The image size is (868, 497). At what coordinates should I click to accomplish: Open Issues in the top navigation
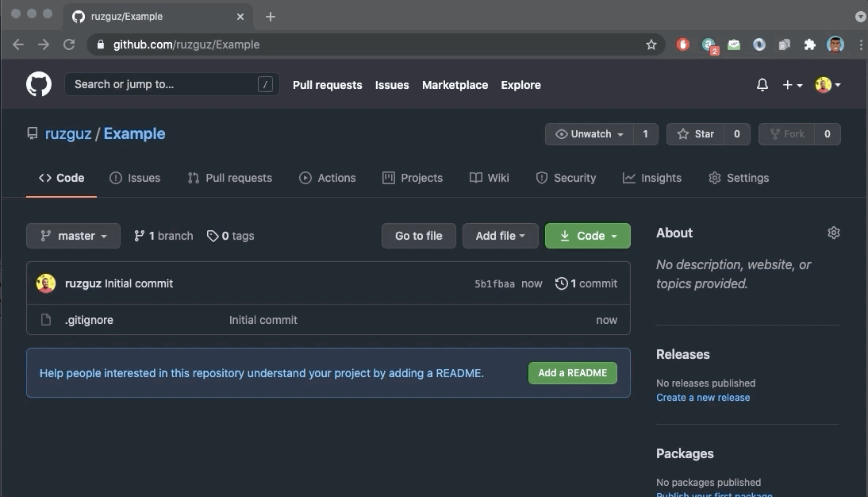tap(392, 85)
